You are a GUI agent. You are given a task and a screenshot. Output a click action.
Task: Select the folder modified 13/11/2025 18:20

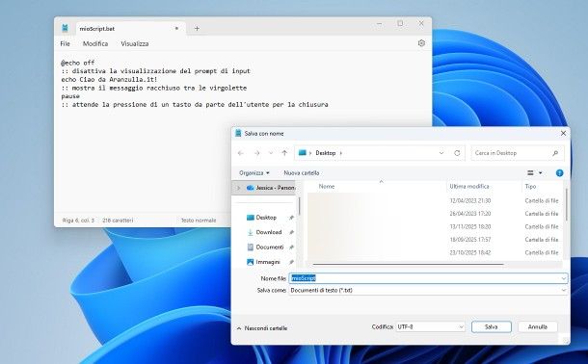point(435,226)
